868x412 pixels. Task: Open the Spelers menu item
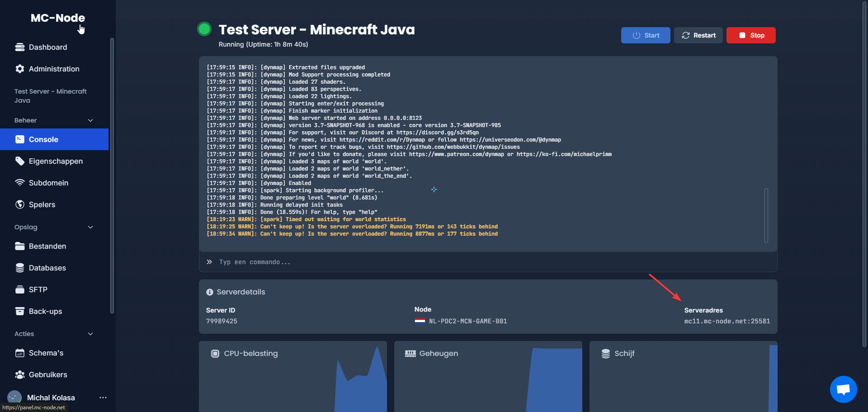tap(54, 204)
